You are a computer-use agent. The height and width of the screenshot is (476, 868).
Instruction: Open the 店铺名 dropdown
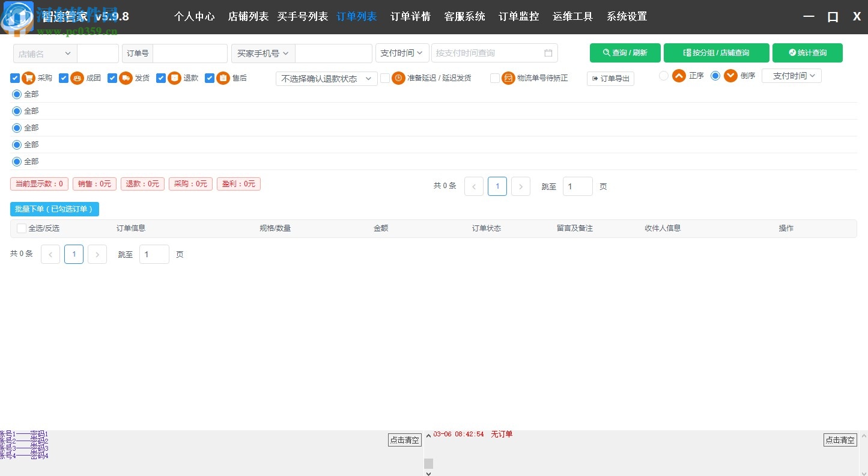click(44, 53)
